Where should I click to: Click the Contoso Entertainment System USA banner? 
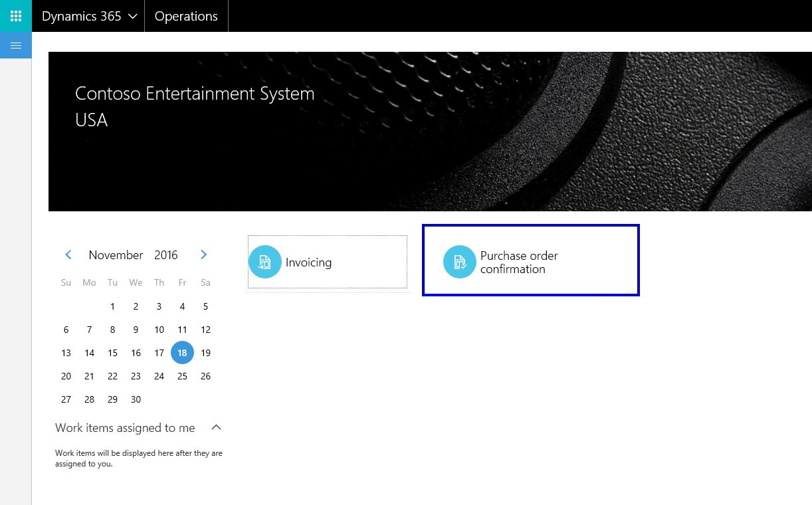tap(195, 106)
